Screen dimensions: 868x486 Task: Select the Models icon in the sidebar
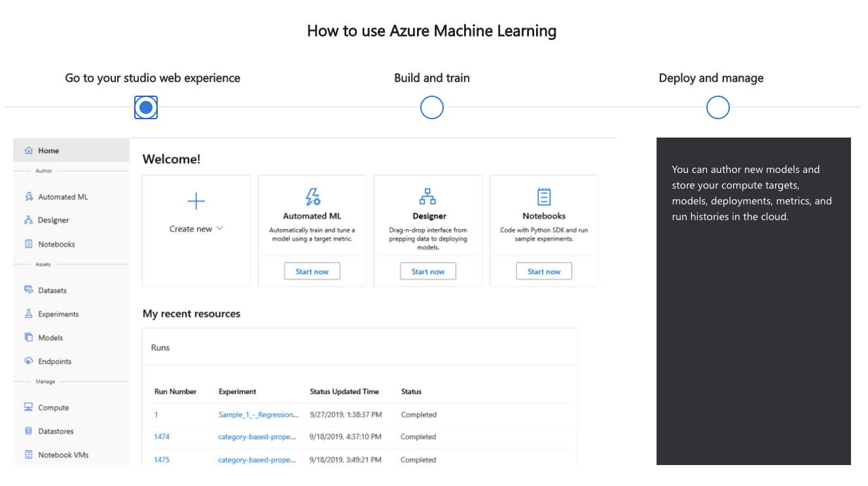pyautogui.click(x=29, y=337)
